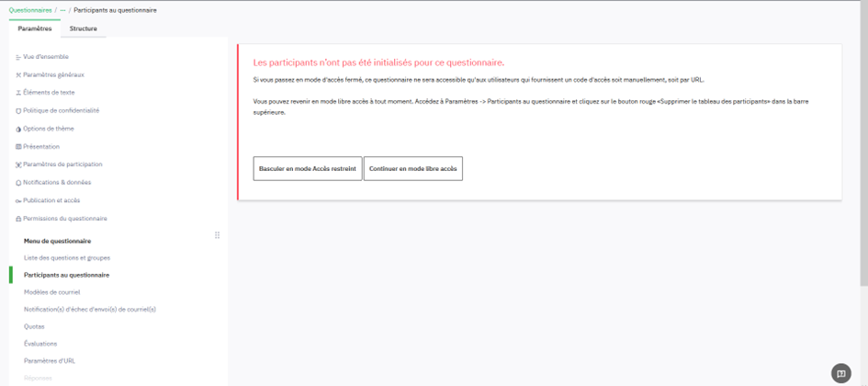Click the Options de thème icon
The width and height of the screenshot is (868, 386).
pos(18,129)
